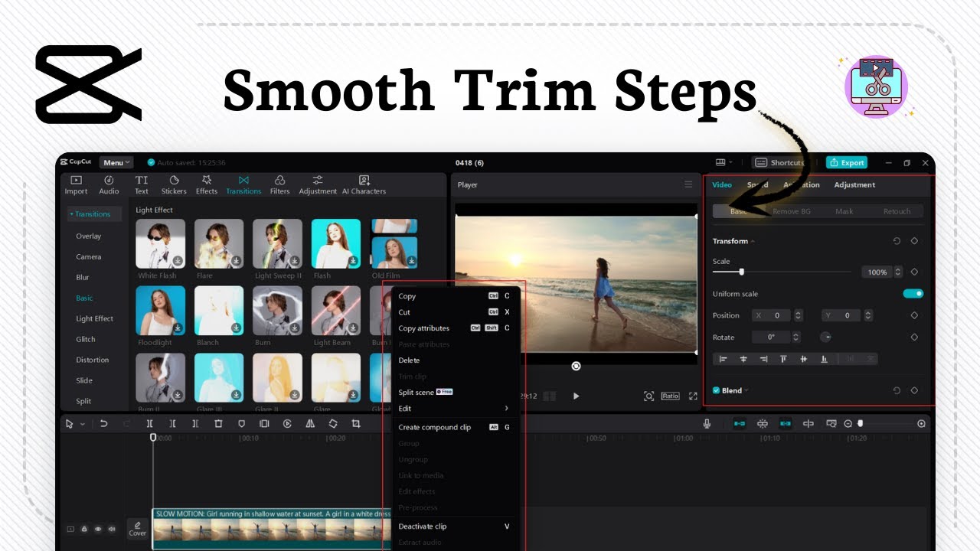Add a keyframe for Position

click(914, 315)
